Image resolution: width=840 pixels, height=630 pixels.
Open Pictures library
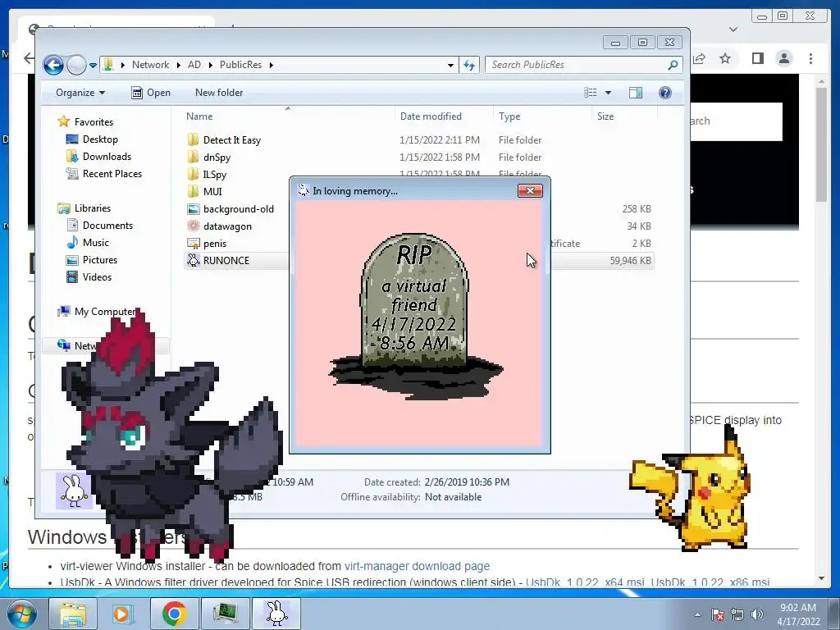click(x=99, y=260)
